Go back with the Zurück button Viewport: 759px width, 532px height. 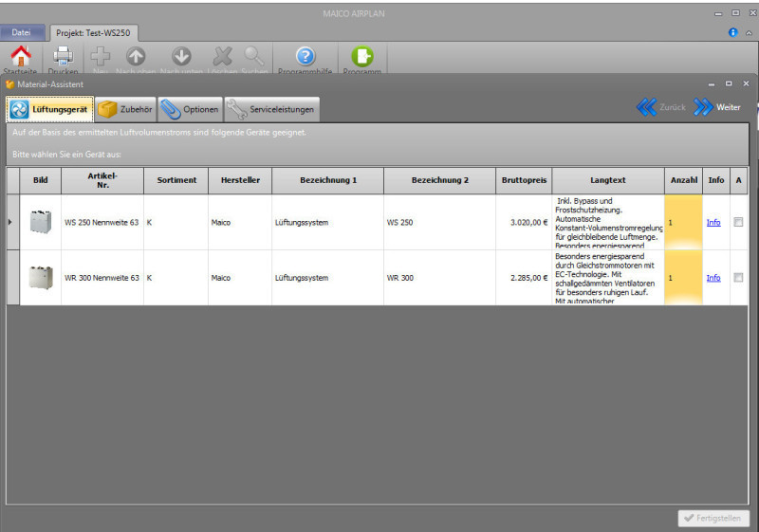click(661, 107)
